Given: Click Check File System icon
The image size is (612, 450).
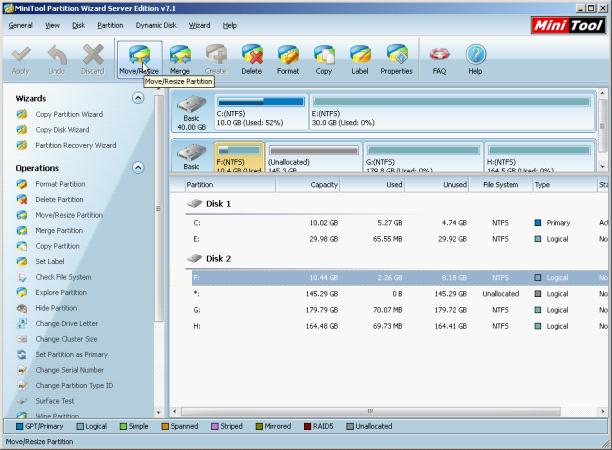Looking at the screenshot, I should tap(22, 277).
